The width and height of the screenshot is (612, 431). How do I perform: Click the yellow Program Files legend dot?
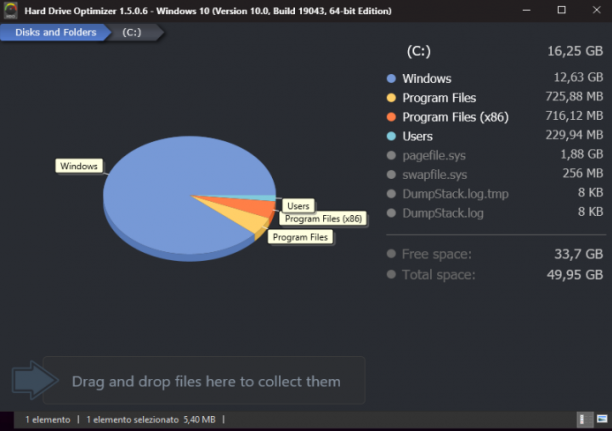391,98
